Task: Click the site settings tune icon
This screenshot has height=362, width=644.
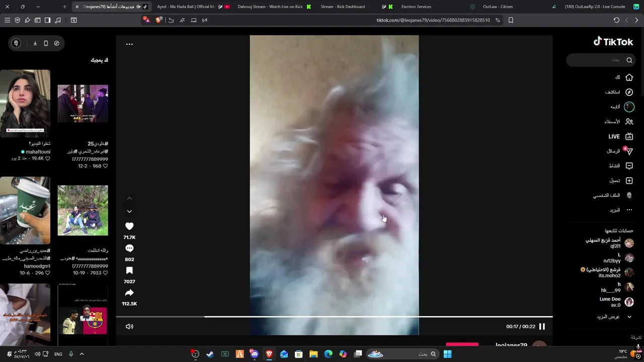Action: point(498,20)
